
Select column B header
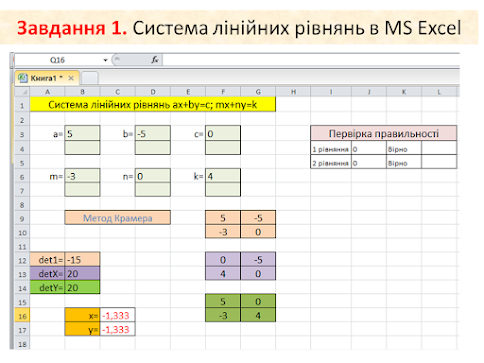82,92
